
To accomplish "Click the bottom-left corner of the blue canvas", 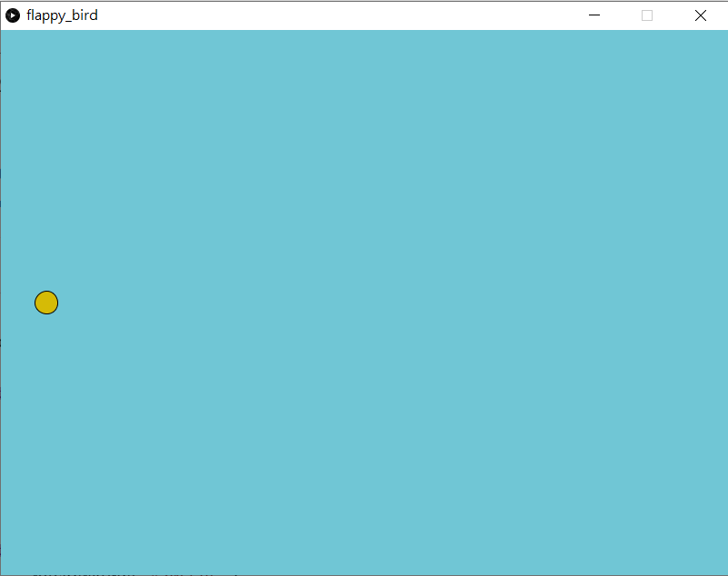I will point(5,571).
